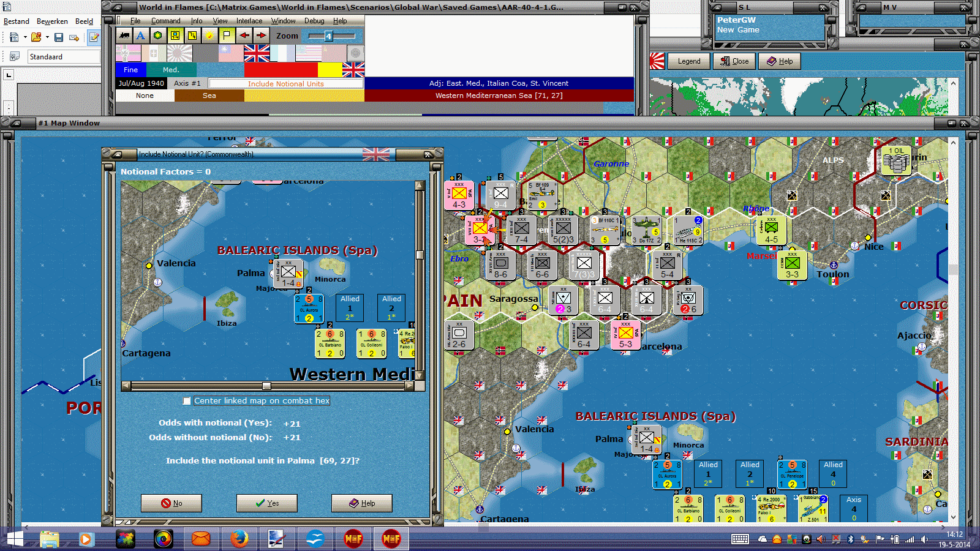Open the Bewerken menu in Writer
Screen dimensions: 980x551
tap(52, 21)
